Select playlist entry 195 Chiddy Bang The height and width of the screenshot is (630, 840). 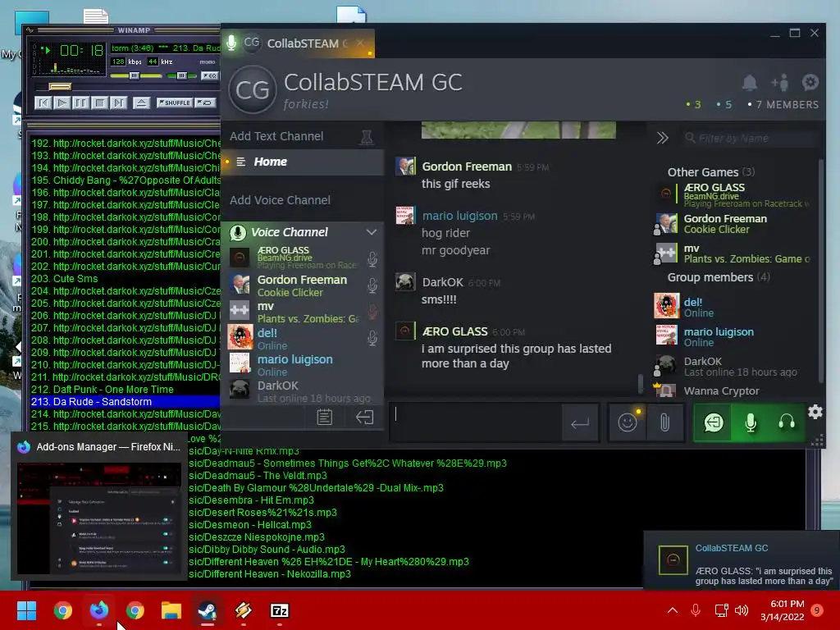pos(125,180)
